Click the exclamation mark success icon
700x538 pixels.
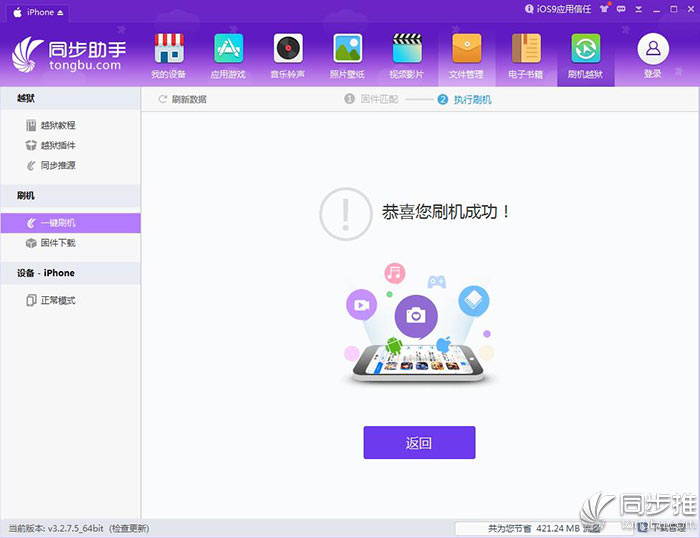pos(346,214)
